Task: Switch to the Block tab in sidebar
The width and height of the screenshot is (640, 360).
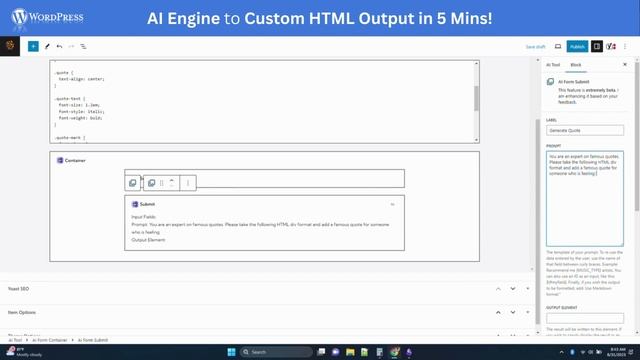Action: click(x=576, y=65)
